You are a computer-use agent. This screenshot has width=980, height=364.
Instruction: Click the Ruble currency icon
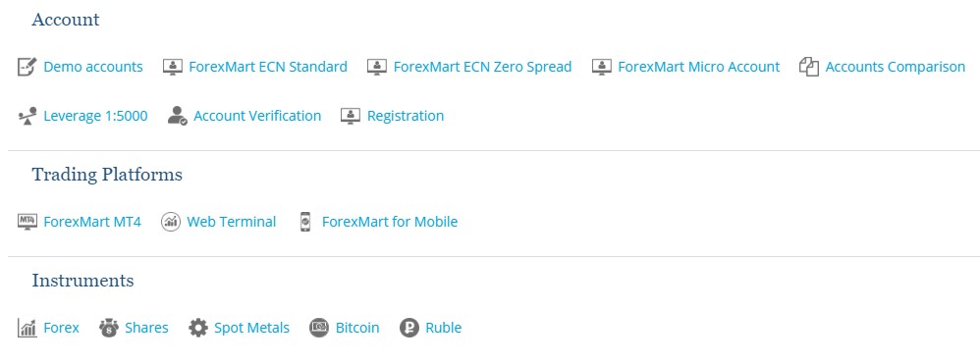[x=409, y=328]
